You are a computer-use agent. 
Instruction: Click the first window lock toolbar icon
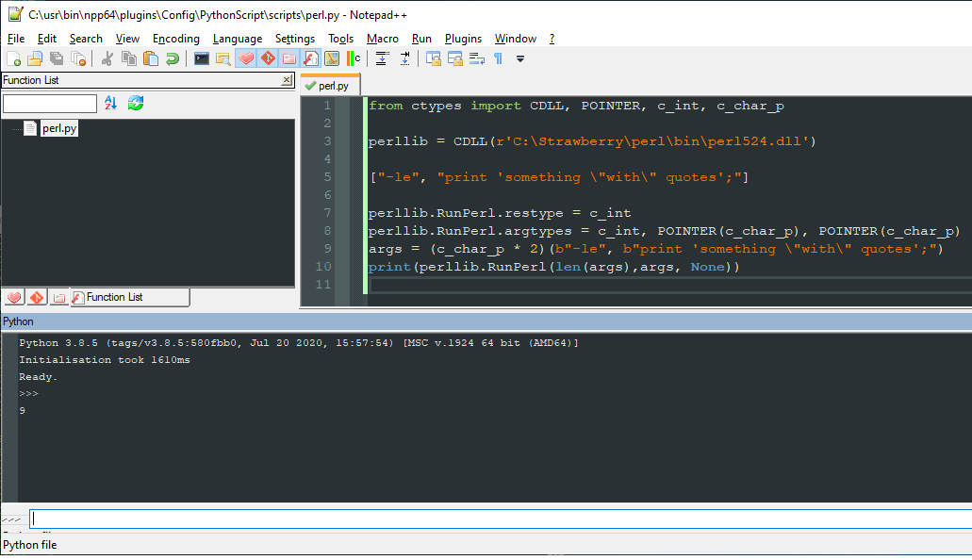coord(434,58)
